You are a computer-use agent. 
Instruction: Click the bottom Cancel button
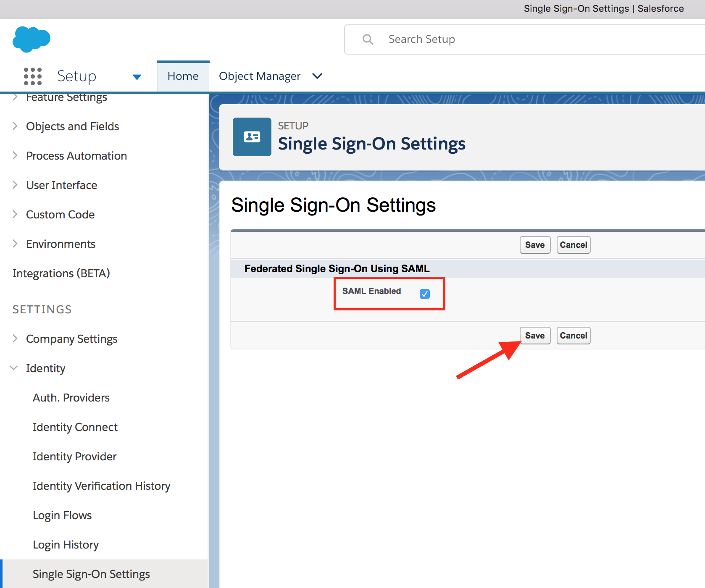573,336
